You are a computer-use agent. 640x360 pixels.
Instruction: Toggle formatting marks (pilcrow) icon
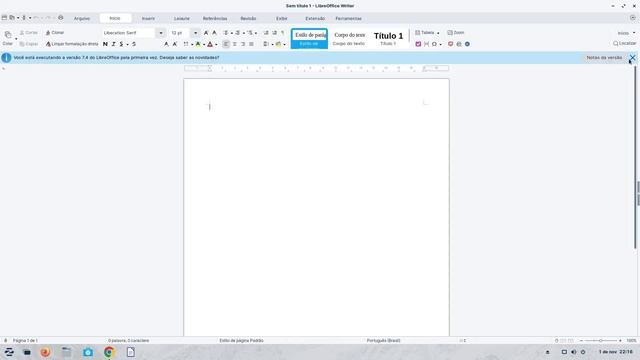[x=282, y=33]
